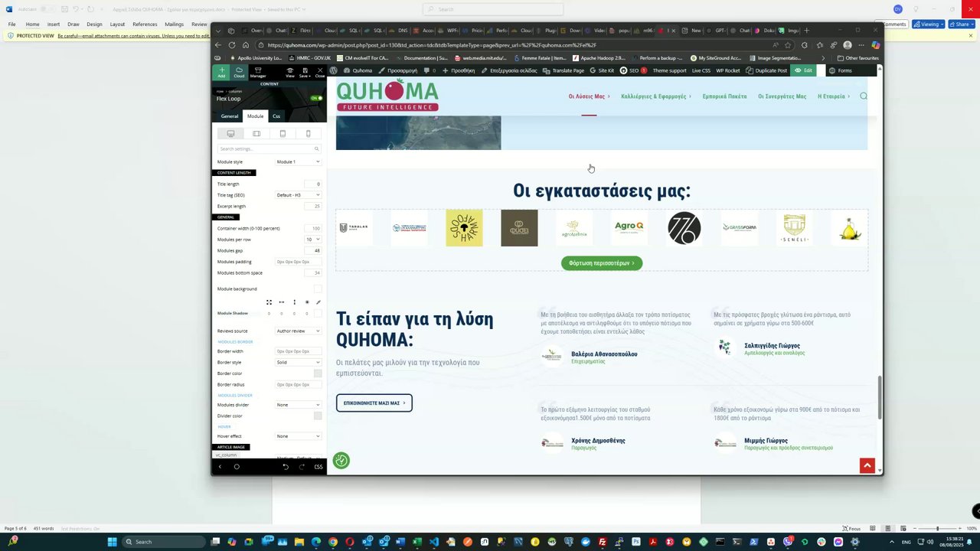The width and height of the screenshot is (980, 551).
Task: Click the green Edit button in admin bar
Action: (x=803, y=70)
